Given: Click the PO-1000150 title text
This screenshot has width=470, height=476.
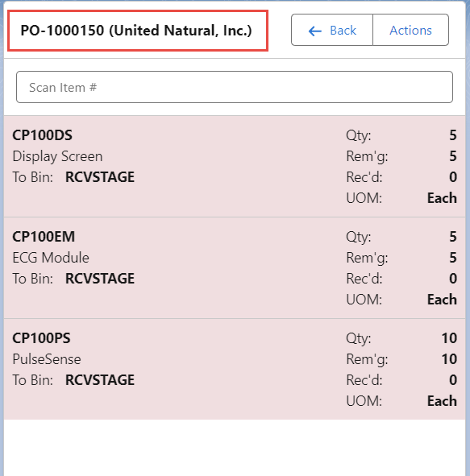Looking at the screenshot, I should click(x=136, y=31).
